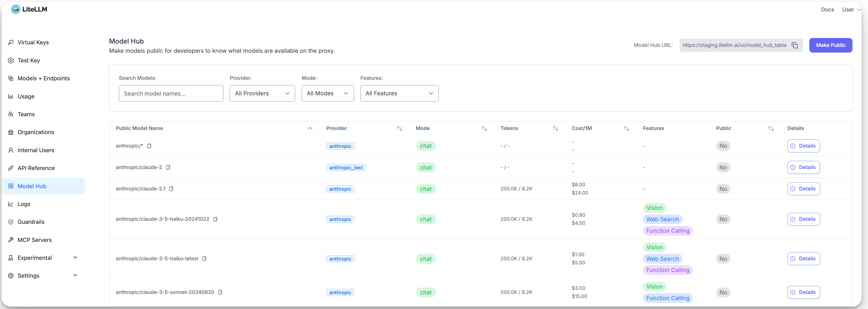Click the Make Public button

(830, 45)
